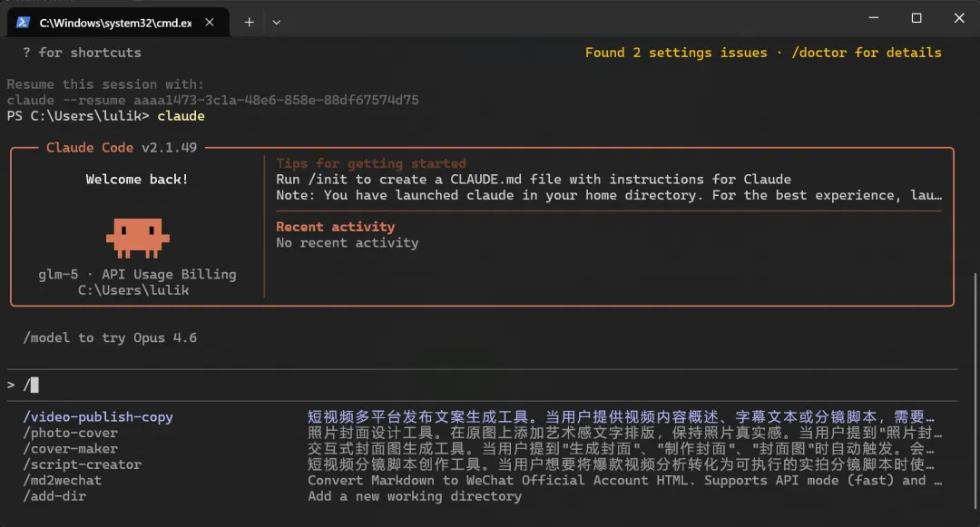Click the 'PS C:\Users\lulik> claude' prompt line

tap(105, 116)
